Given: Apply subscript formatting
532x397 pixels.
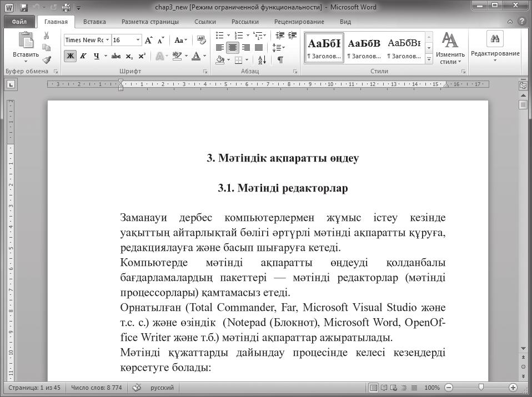Looking at the screenshot, I should pos(129,56).
